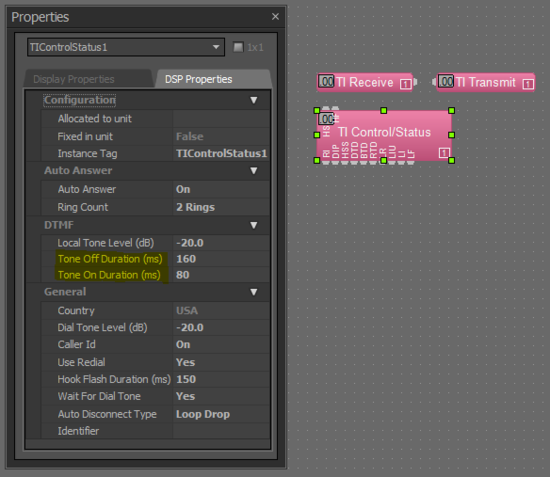Switch to the Display Properties tab
Image resolution: width=550 pixels, height=477 pixels.
tap(74, 79)
